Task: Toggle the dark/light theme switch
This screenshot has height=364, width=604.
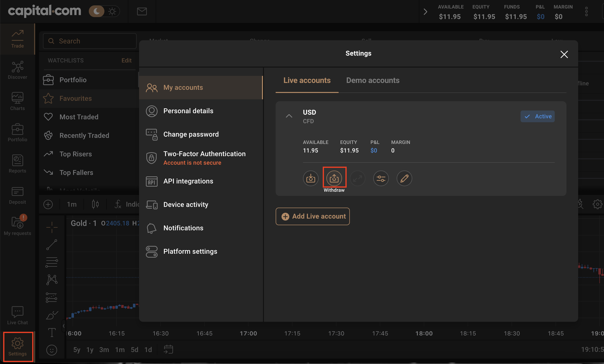Action: click(x=104, y=11)
